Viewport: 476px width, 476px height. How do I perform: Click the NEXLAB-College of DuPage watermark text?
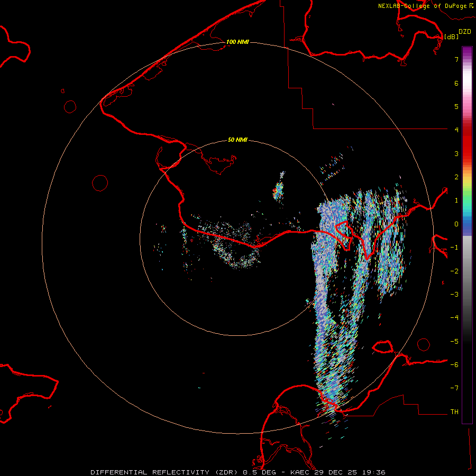pyautogui.click(x=422, y=6)
